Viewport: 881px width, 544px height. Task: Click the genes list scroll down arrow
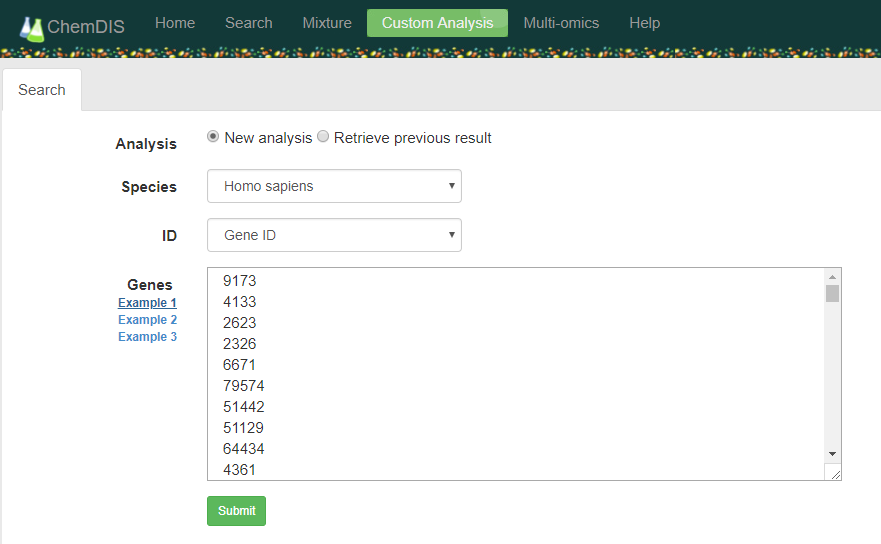click(832, 453)
